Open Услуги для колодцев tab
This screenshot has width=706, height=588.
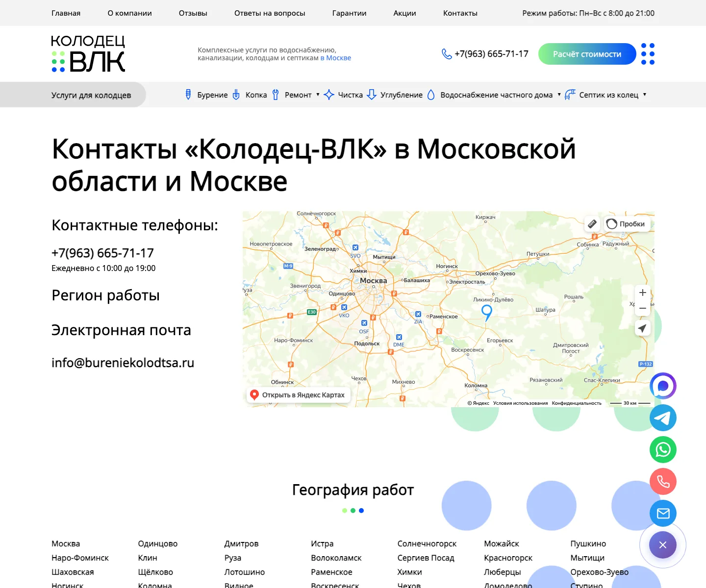click(x=73, y=95)
